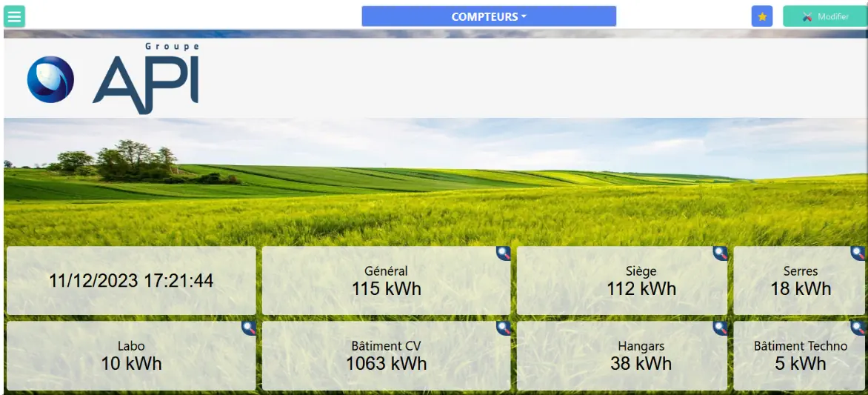Viewport: 868px width, 395px height.
Task: Click the Bâtiment CV 1063 kWh reading
Action: [x=386, y=363]
